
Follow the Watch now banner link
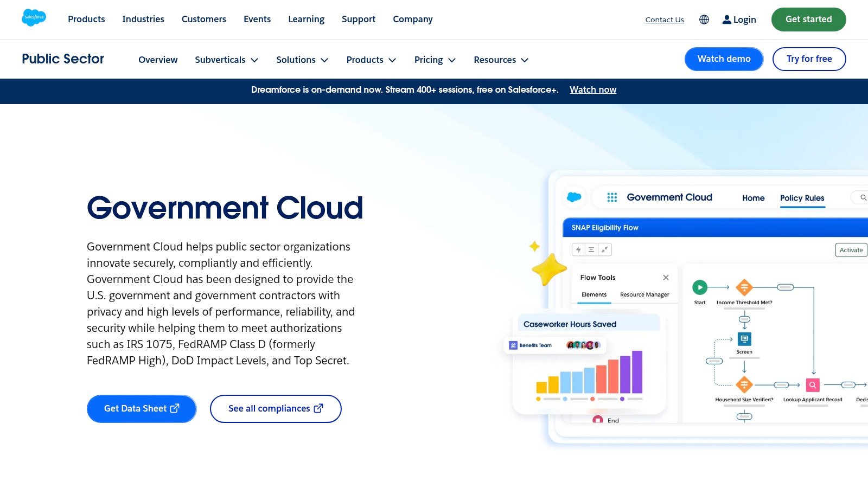(593, 90)
